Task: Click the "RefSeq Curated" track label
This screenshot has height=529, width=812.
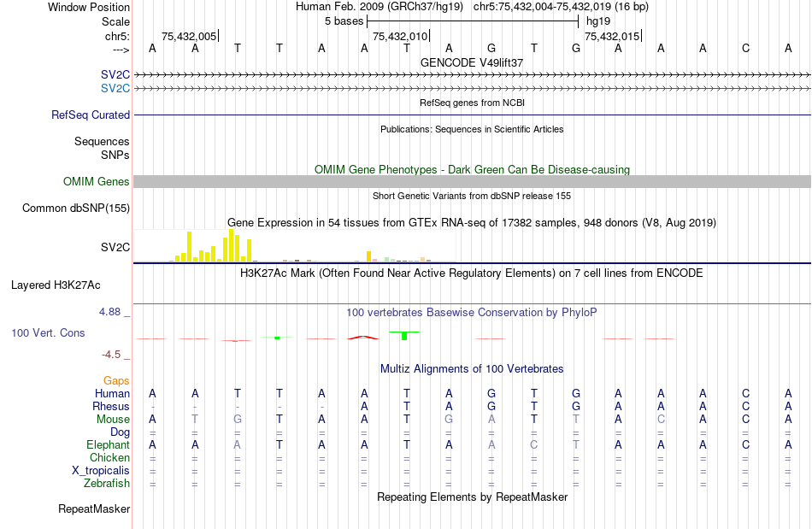Action: pos(91,115)
